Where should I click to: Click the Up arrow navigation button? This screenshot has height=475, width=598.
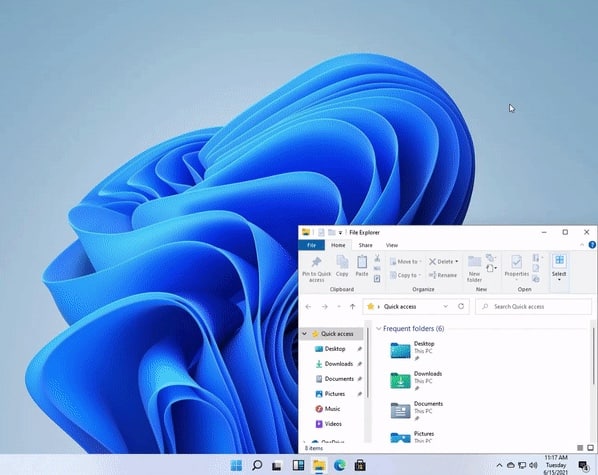click(x=353, y=307)
